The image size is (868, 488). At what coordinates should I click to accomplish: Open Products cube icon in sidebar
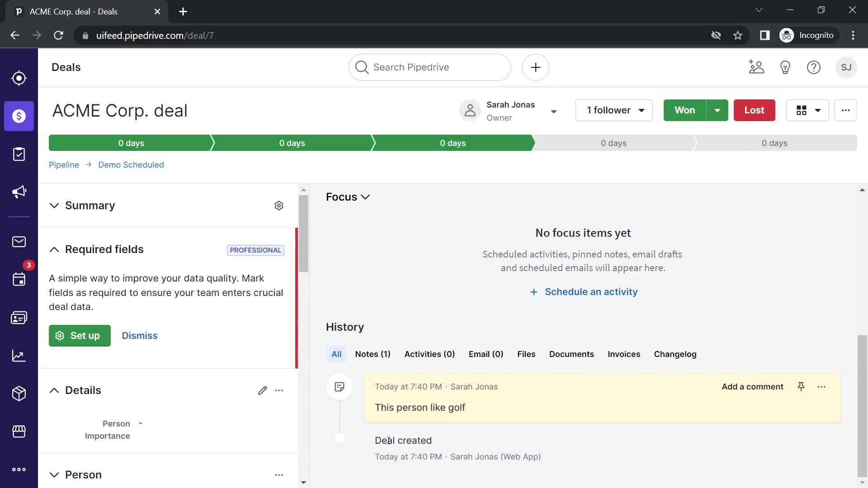[x=19, y=394]
